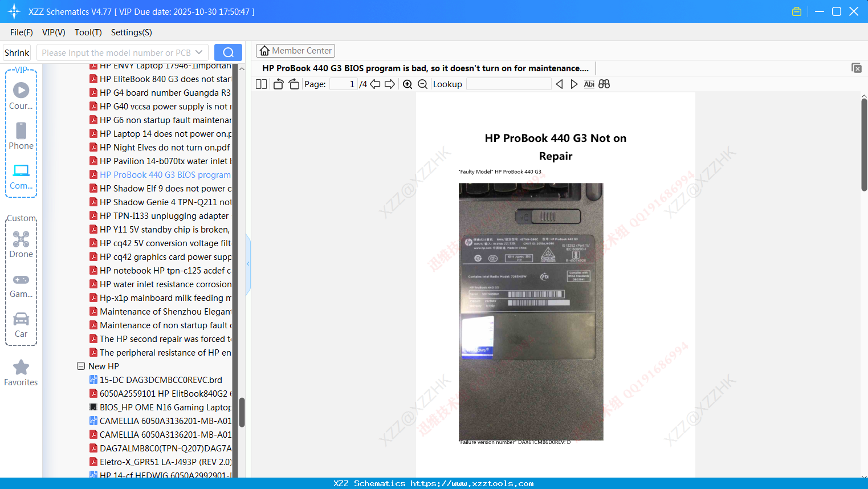The image size is (868, 489).
Task: Open HP cq42 graphics card power file
Action: (160, 256)
